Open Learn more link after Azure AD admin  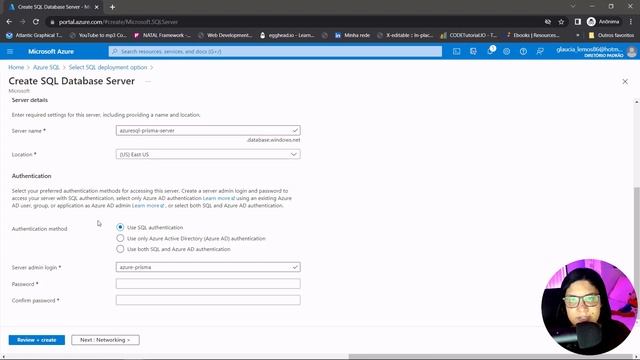point(148,205)
